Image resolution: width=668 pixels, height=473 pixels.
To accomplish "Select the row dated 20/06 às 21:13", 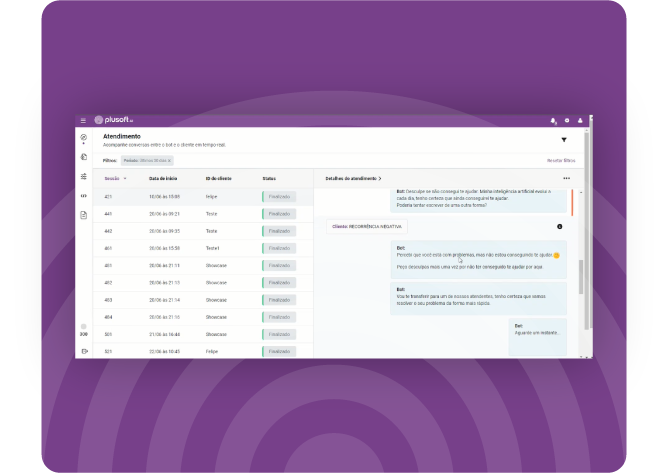I will click(203, 283).
